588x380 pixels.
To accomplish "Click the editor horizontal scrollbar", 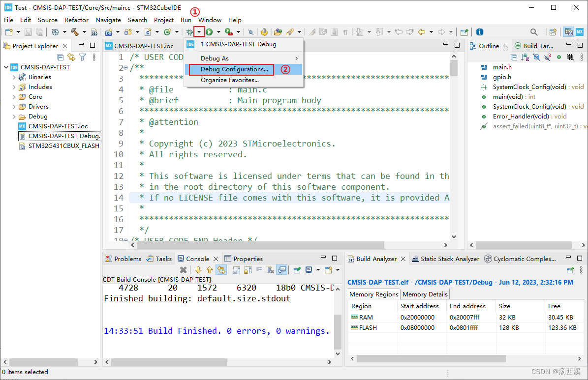I will coord(289,245).
